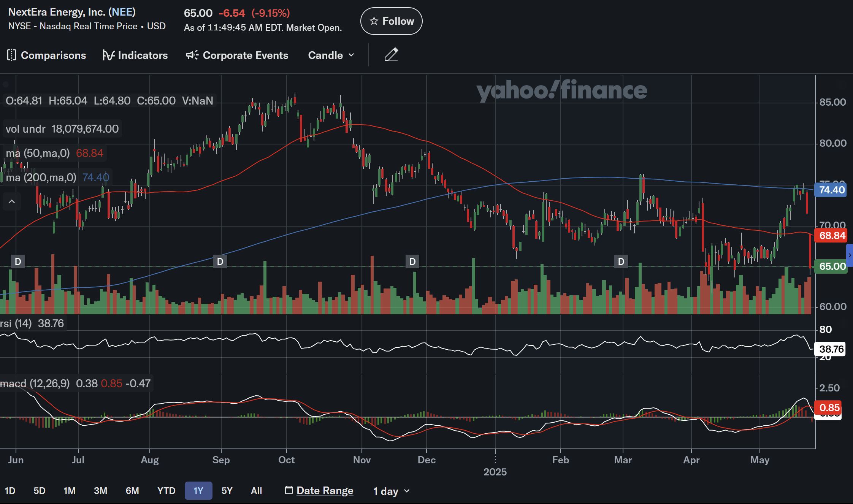Click the late-February dividend D marker
The image size is (853, 504).
(621, 262)
